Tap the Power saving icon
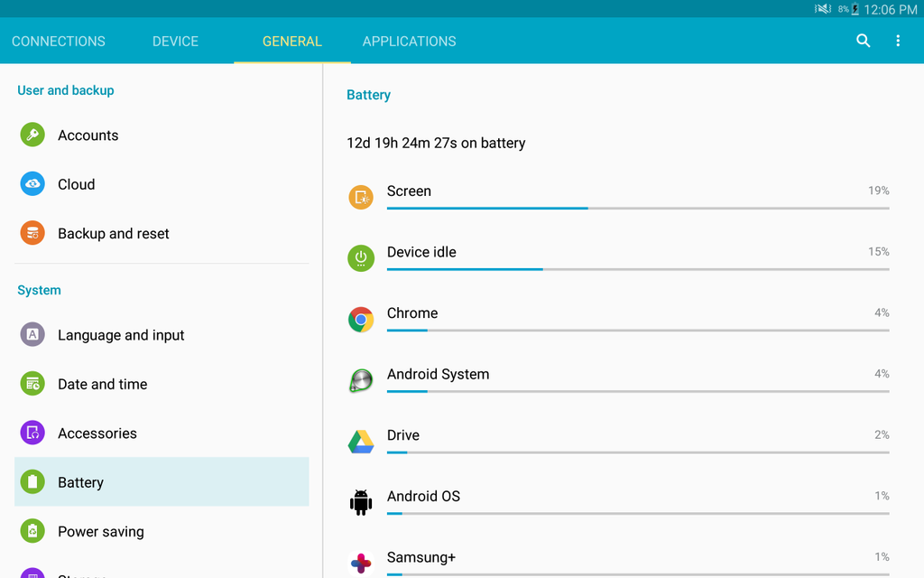Viewport: 924px width, 578px height. (32, 531)
